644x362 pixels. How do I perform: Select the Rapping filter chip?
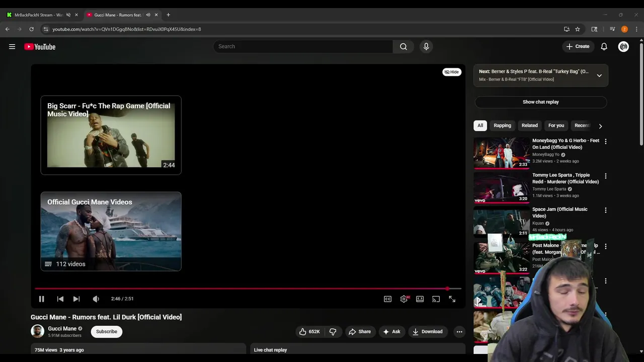click(x=502, y=125)
